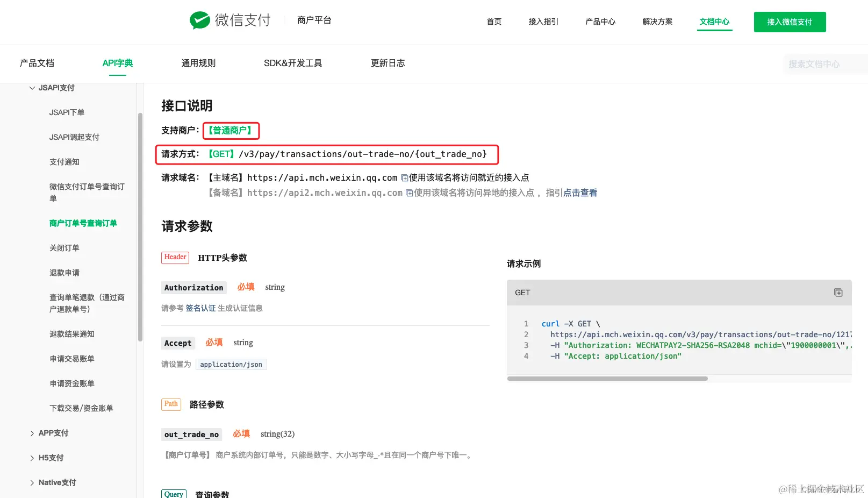The height and width of the screenshot is (498, 868).
Task: Select 关闭订单 in the sidebar
Action: [x=64, y=247]
